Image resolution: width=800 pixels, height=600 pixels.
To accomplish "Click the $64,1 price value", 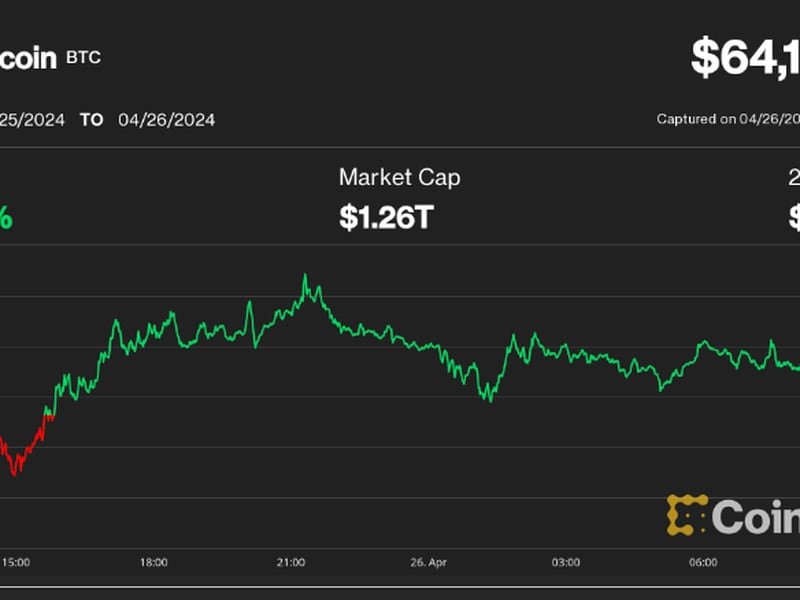I will click(745, 57).
